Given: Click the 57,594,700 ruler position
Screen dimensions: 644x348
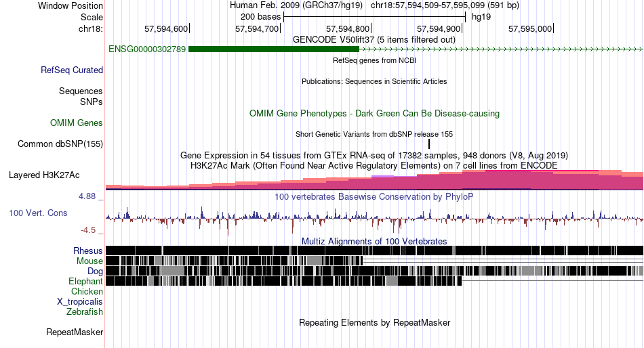Looking at the screenshot, I should pos(258,28).
